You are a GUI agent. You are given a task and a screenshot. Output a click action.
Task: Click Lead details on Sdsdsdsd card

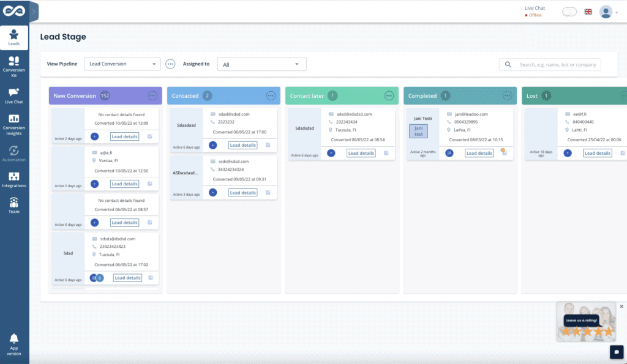pos(361,153)
